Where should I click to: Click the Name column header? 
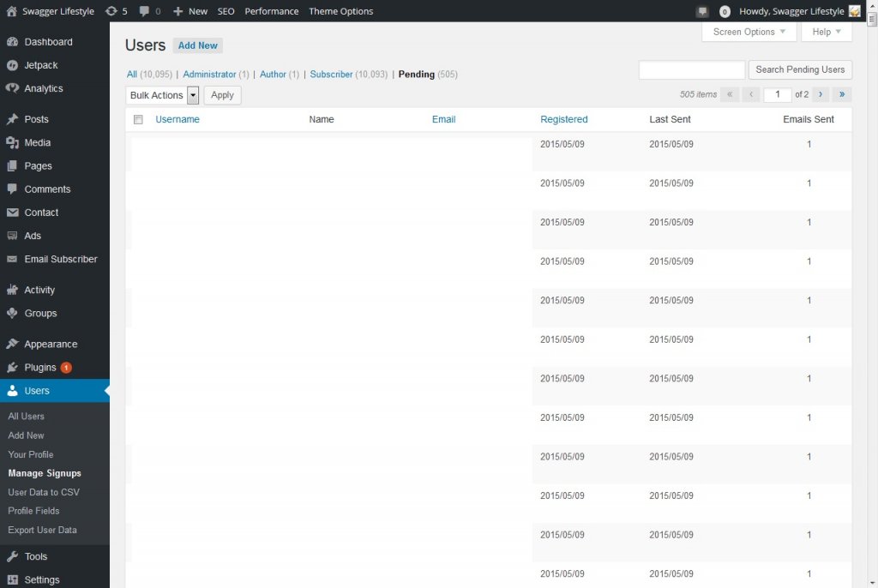coord(322,119)
